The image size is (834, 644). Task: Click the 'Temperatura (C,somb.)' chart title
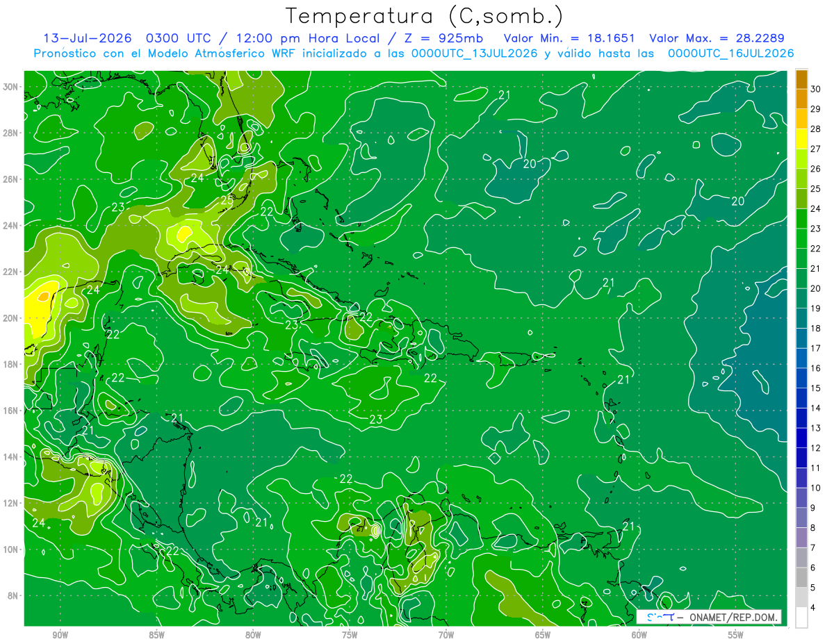[x=425, y=16]
